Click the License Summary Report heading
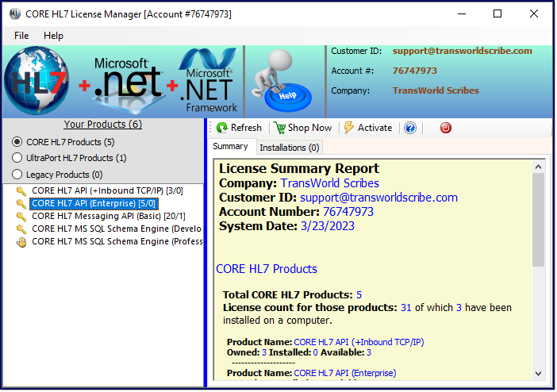557x392 pixels. pyautogui.click(x=299, y=168)
